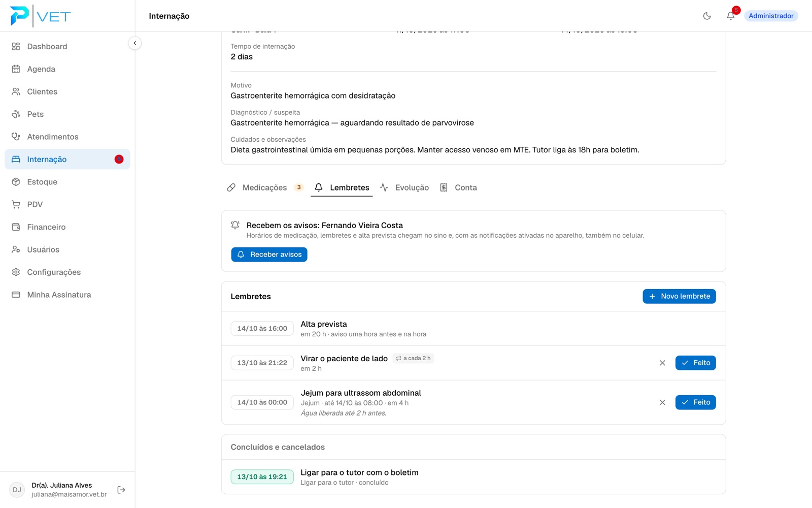The image size is (812, 508).
Task: Select the Lembretes tab
Action: click(x=342, y=187)
